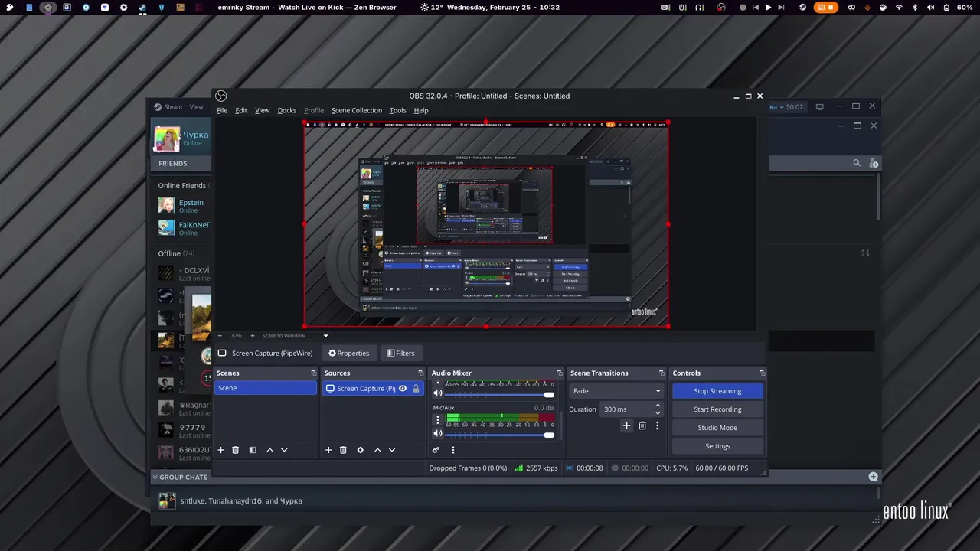Open source properties gear in Sources dock

tap(360, 450)
